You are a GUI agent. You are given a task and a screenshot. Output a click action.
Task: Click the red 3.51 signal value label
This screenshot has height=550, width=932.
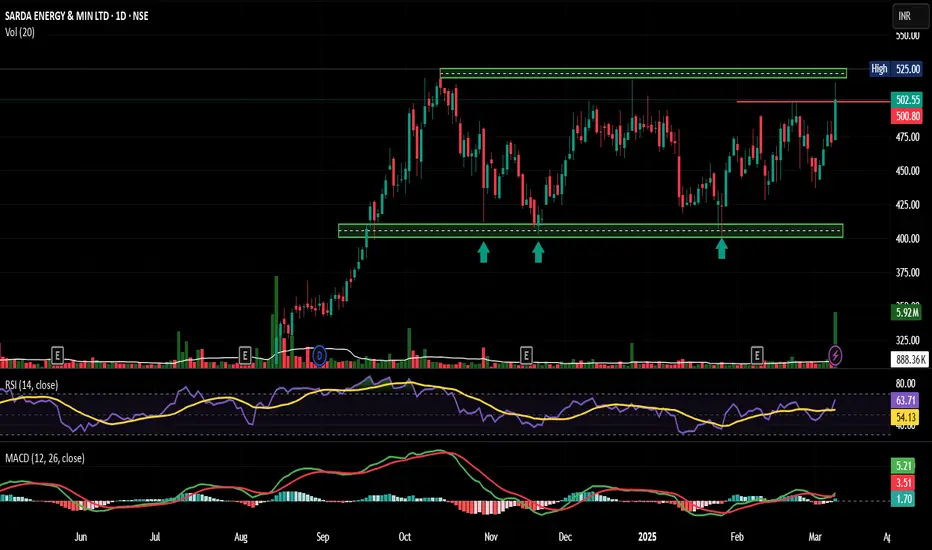tap(903, 482)
